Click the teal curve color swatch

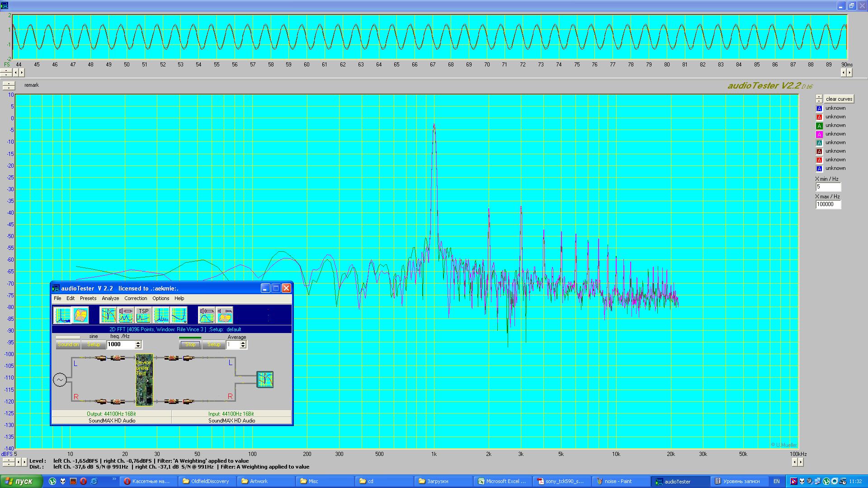[819, 143]
